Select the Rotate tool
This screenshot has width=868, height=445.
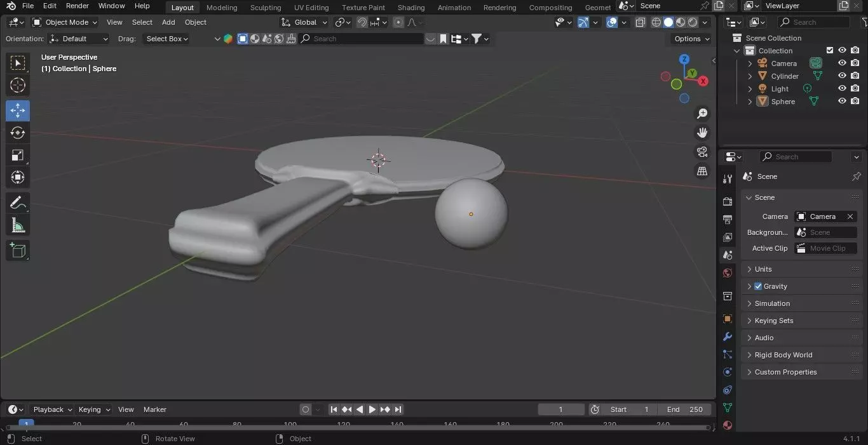coord(18,133)
